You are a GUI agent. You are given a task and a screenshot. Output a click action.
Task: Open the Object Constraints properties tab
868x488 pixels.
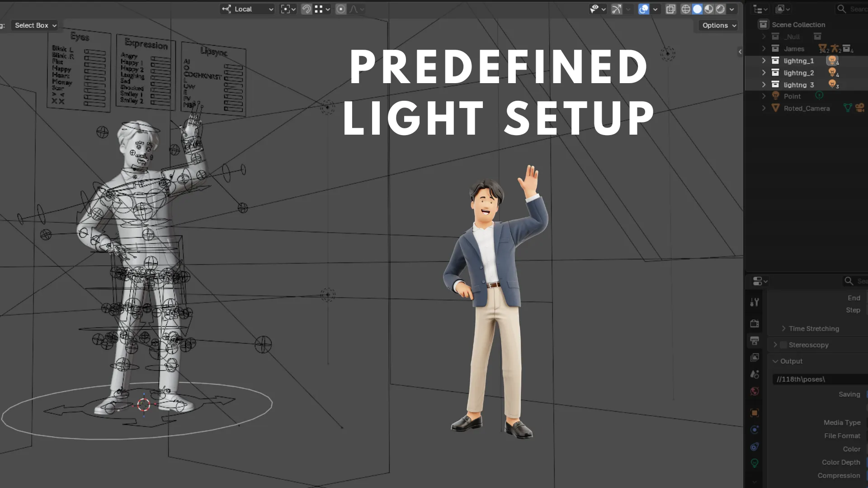pos(755,446)
